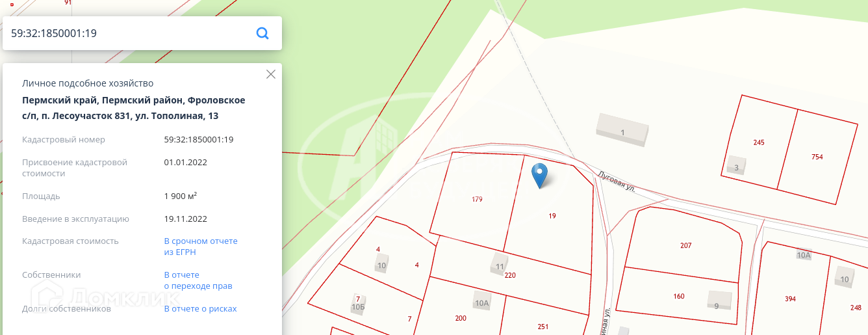Select building 11 on the map
The width and height of the screenshot is (868, 335).
pos(500,265)
